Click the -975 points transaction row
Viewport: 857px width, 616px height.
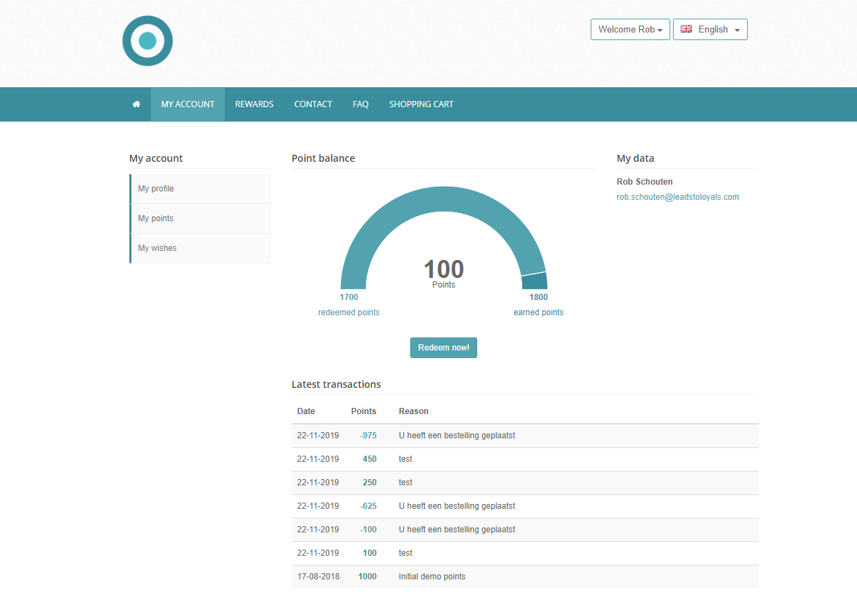tap(524, 436)
